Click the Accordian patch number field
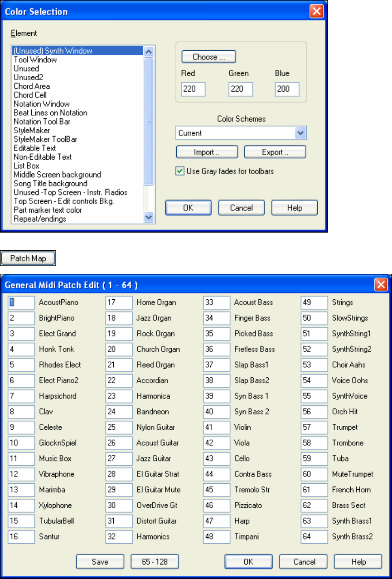The height and width of the screenshot is (579, 392). pos(119,380)
